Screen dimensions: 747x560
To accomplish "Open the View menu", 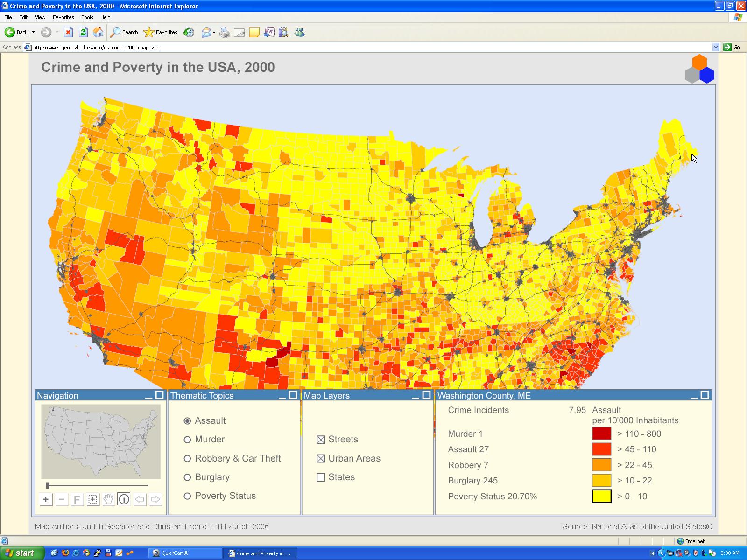I will pos(40,17).
